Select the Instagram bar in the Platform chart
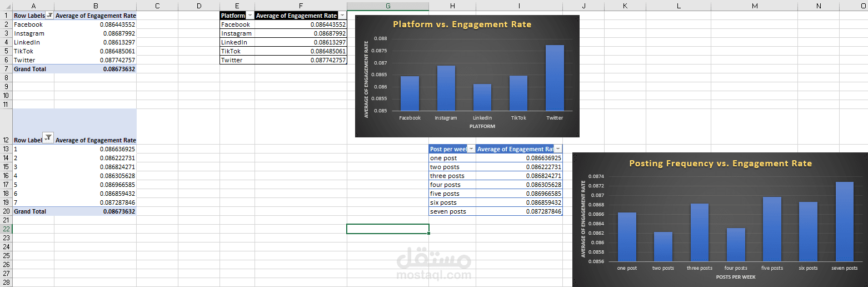 point(446,88)
